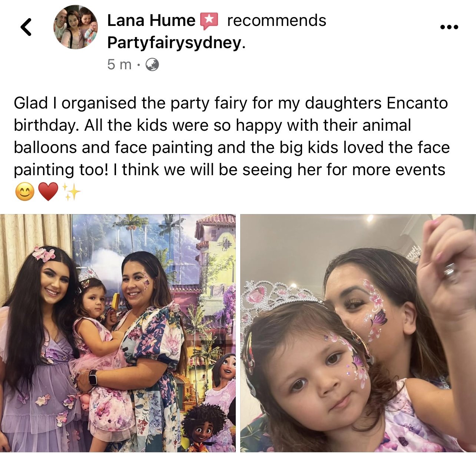Viewport: 476px width, 453px height.
Task: Open the three-dots post options menu
Action: 449,27
